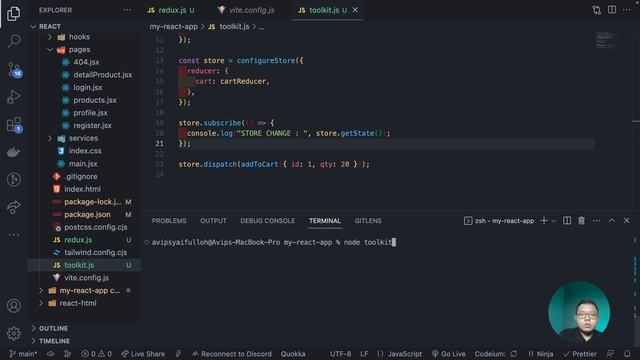Open editor more actions ellipsis
The image size is (640, 360).
click(x=627, y=10)
